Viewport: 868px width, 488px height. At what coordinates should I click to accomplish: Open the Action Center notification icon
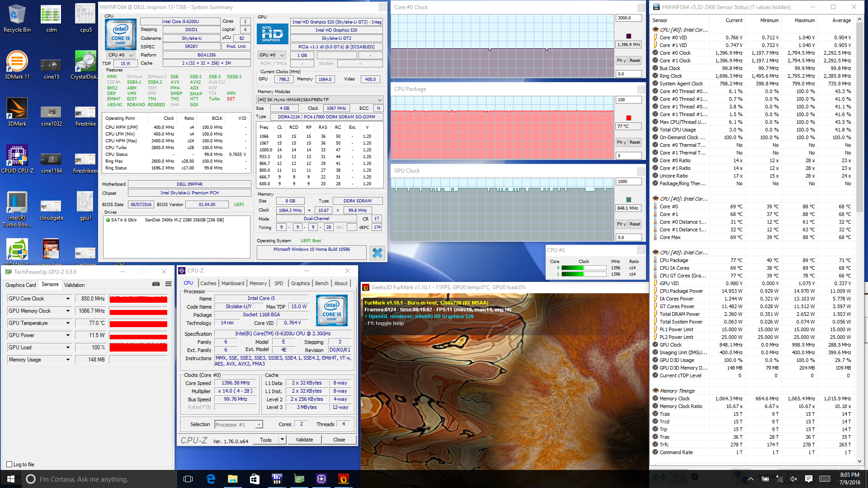pos(809,479)
